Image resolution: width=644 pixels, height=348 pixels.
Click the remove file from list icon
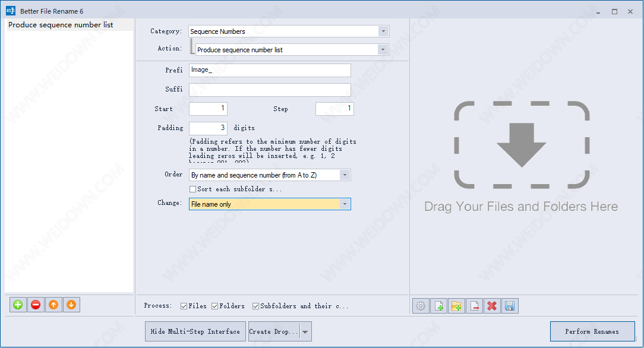pyautogui.click(x=474, y=306)
